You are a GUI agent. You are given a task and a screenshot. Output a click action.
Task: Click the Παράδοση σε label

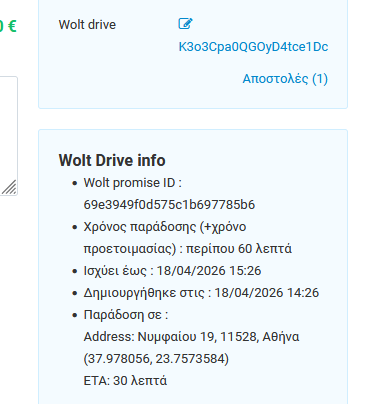click(x=126, y=315)
